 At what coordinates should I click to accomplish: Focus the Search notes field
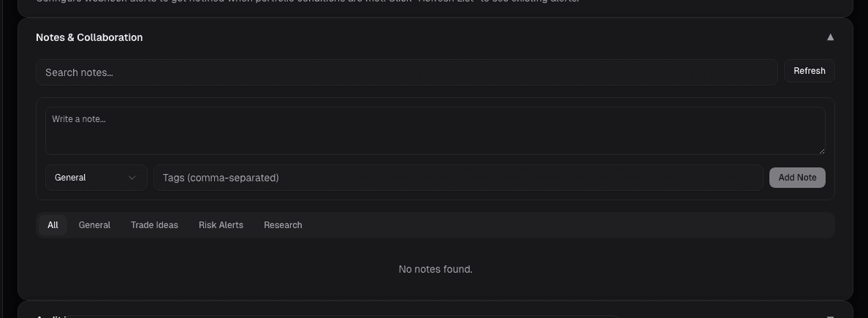click(406, 72)
